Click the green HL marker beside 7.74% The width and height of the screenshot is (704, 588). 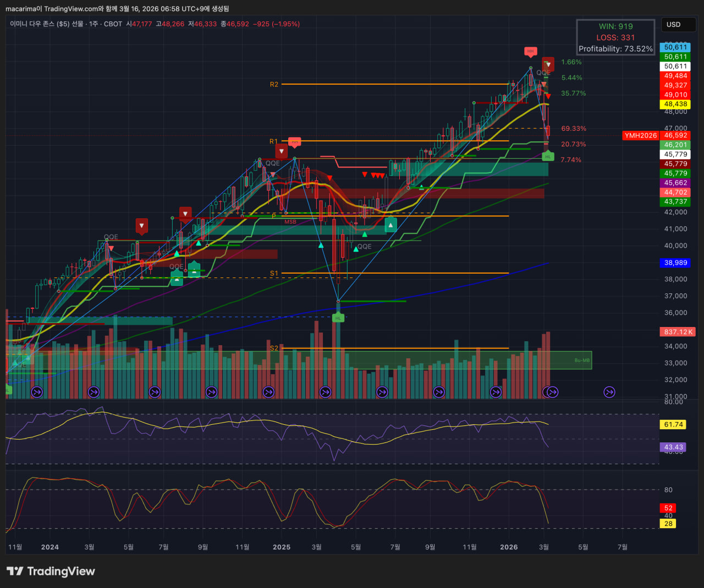548,156
